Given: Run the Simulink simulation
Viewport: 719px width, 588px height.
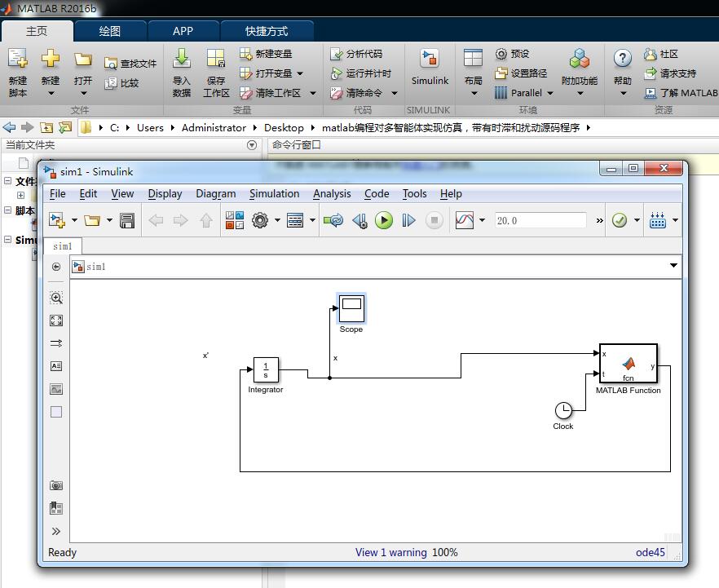Looking at the screenshot, I should [x=384, y=221].
